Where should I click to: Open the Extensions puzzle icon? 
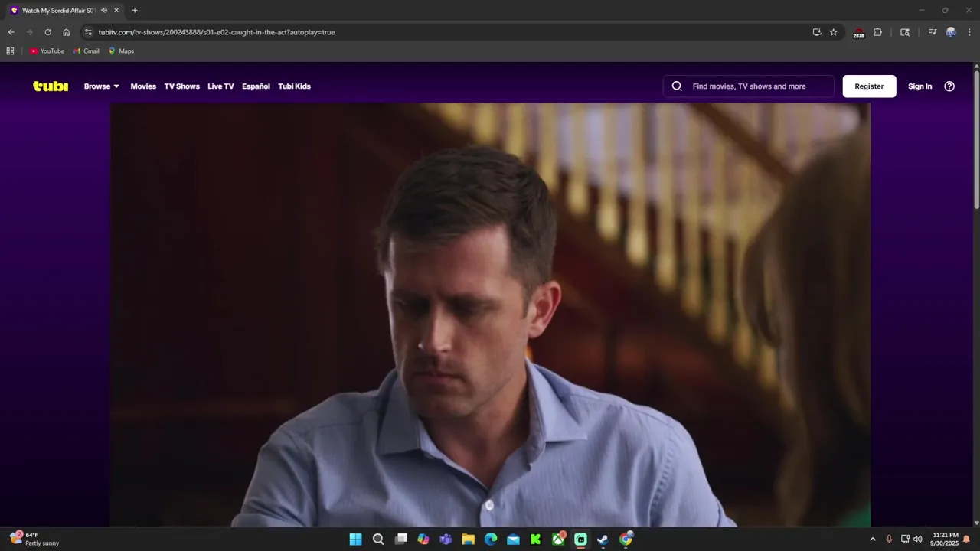click(877, 32)
